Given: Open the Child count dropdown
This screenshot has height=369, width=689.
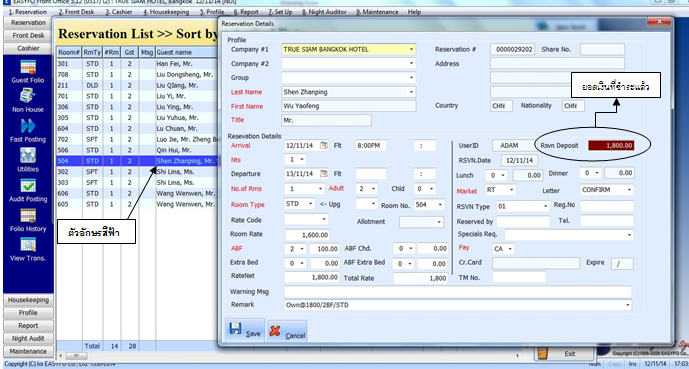Looking at the screenshot, I should [x=432, y=189].
